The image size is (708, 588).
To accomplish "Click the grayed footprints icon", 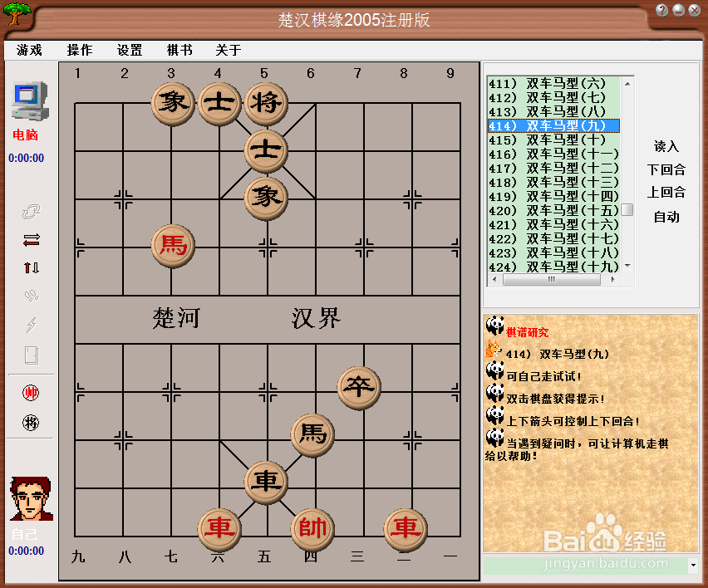I will tap(31, 296).
